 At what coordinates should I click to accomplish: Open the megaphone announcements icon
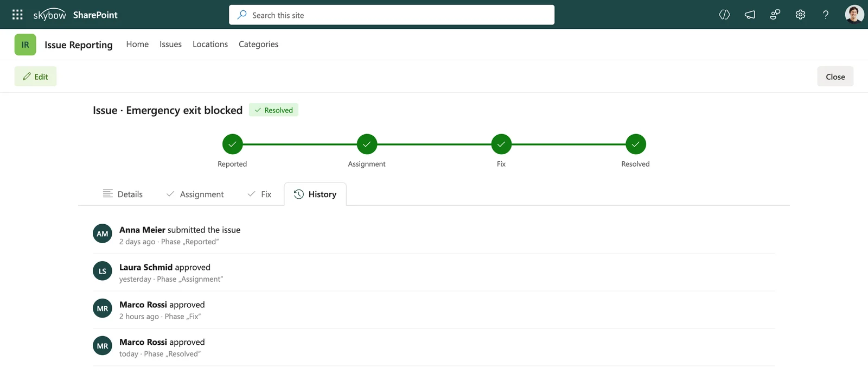coord(750,15)
